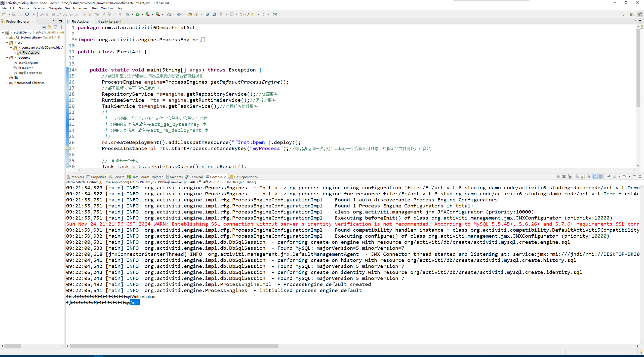
Task: Toggle Skip All Breakpoints icon
Action: [x=34, y=14]
